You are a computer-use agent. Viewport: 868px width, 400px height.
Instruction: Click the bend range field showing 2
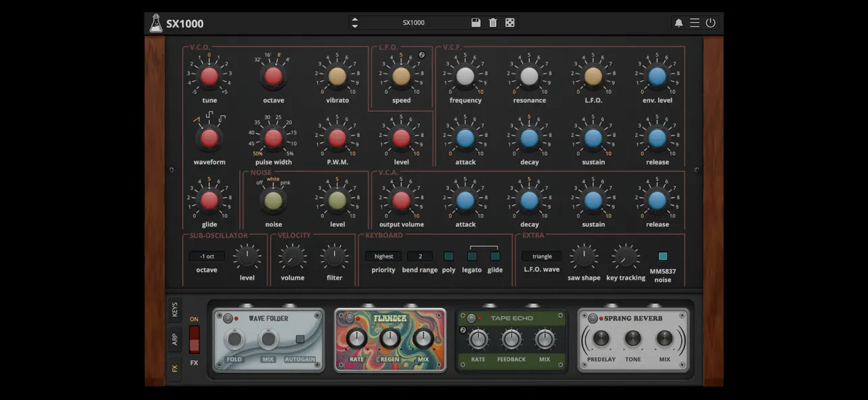click(420, 256)
